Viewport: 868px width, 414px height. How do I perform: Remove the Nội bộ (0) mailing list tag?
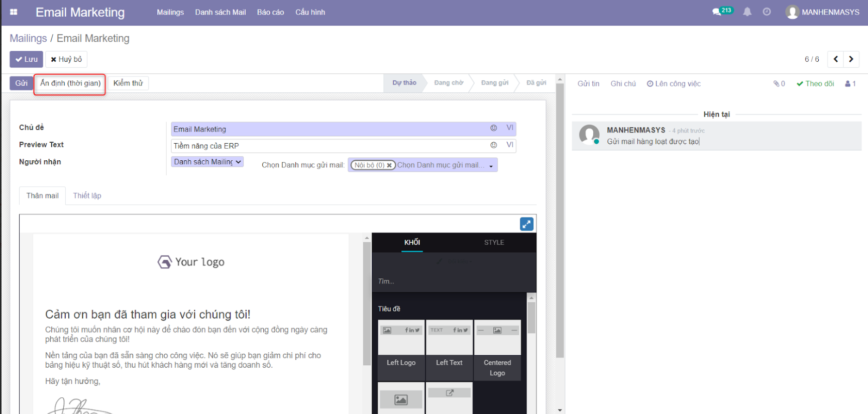click(389, 165)
